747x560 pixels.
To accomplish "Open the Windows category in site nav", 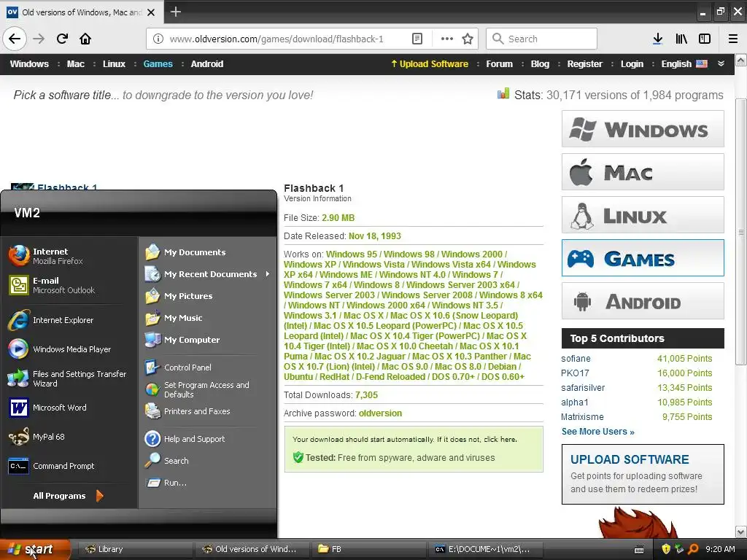I will pos(29,64).
